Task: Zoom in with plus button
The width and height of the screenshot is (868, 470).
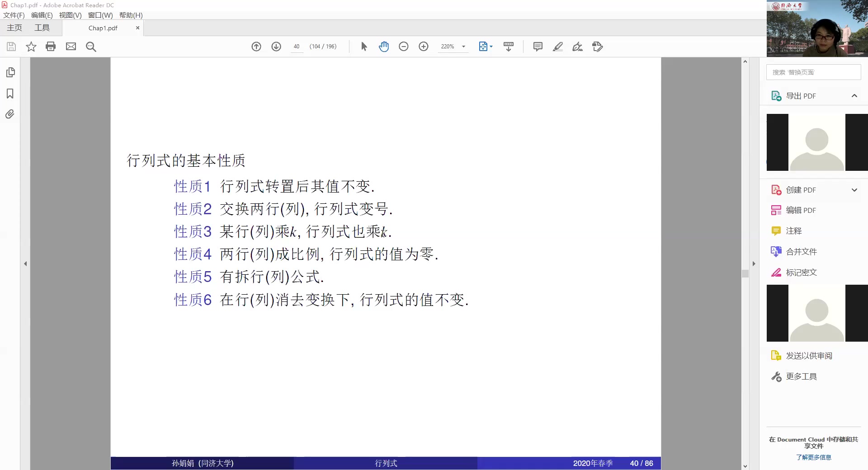Action: 424,47
